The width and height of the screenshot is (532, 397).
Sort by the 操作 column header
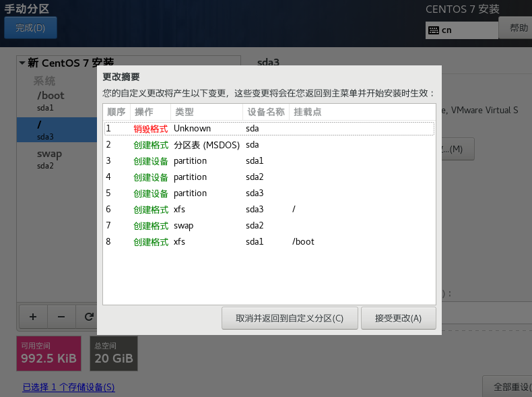coord(151,112)
